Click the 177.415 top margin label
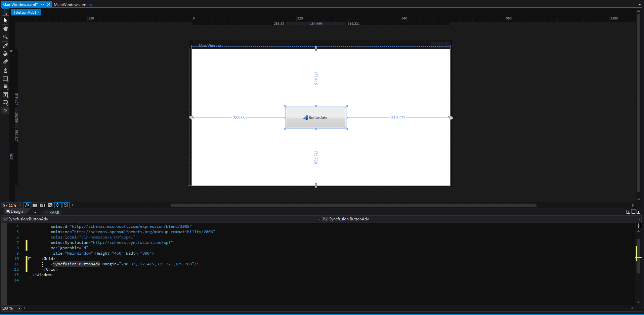 (x=316, y=78)
